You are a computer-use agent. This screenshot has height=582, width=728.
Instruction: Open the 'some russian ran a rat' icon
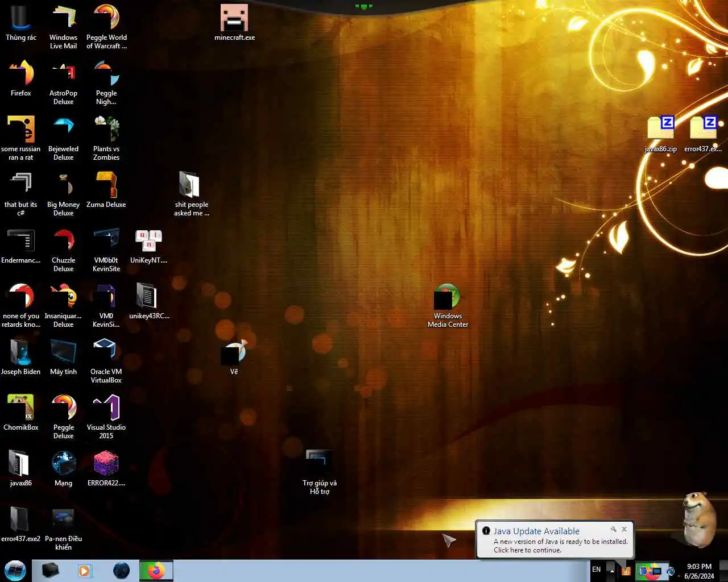coord(21,138)
